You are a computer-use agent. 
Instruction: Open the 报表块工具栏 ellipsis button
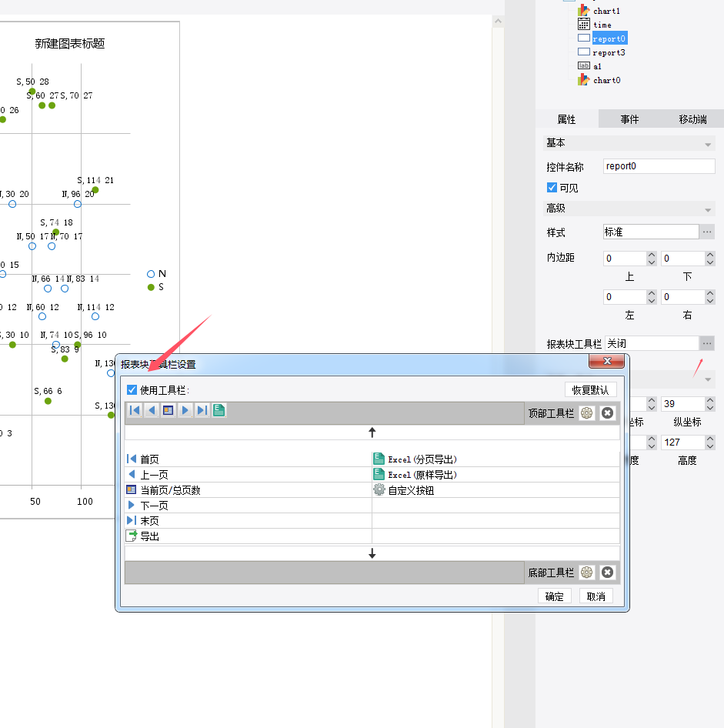coord(707,343)
